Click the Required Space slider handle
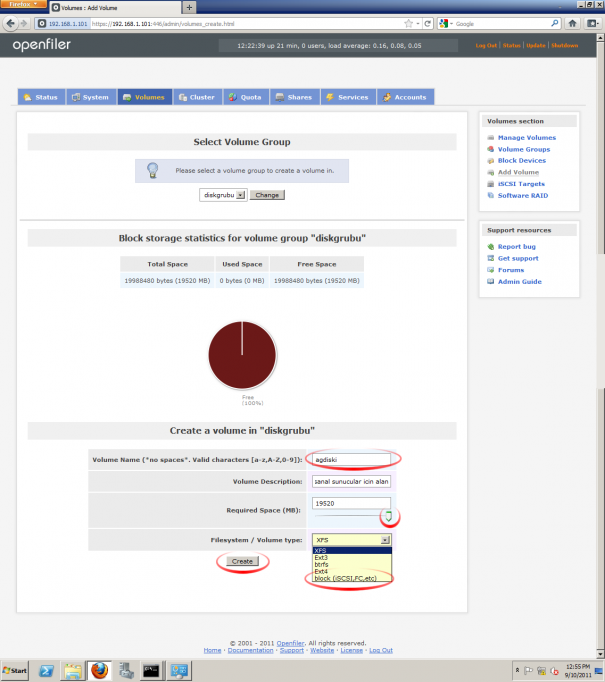Image resolution: width=605 pixels, height=682 pixels. click(x=388, y=516)
